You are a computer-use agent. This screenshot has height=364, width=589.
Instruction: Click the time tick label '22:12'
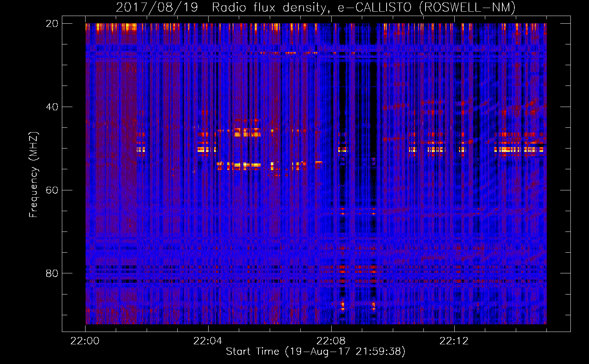454,341
